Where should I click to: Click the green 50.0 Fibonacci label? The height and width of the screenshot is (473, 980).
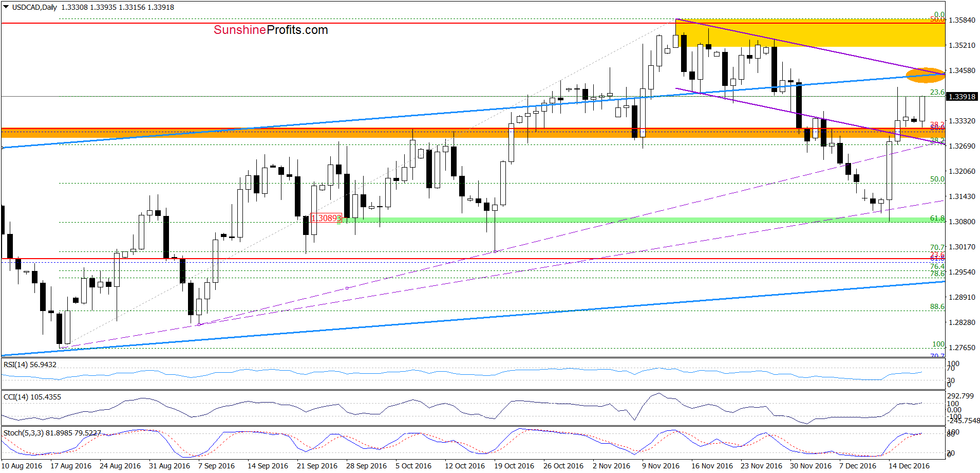[x=937, y=179]
